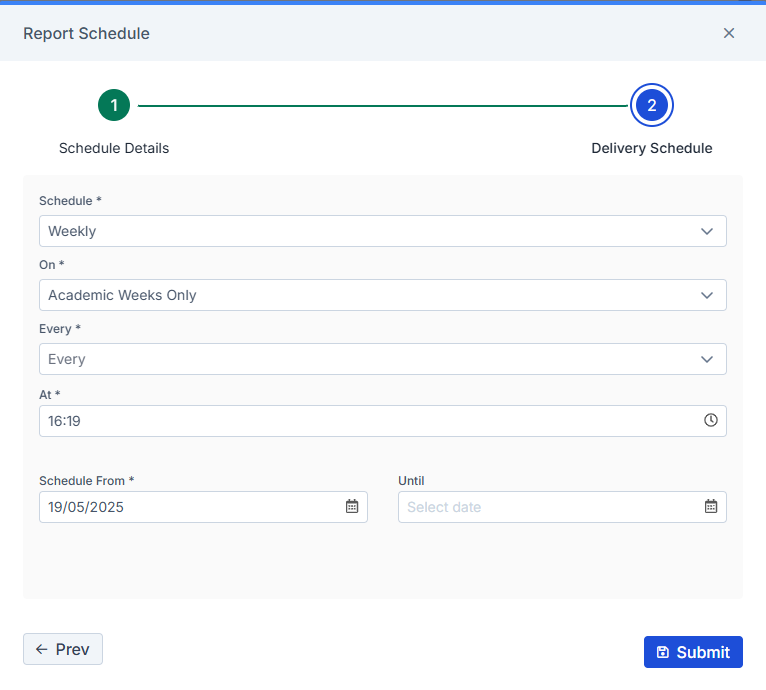This screenshot has height=690, width=766.
Task: Click the time field showing 16:19
Action: 383,421
